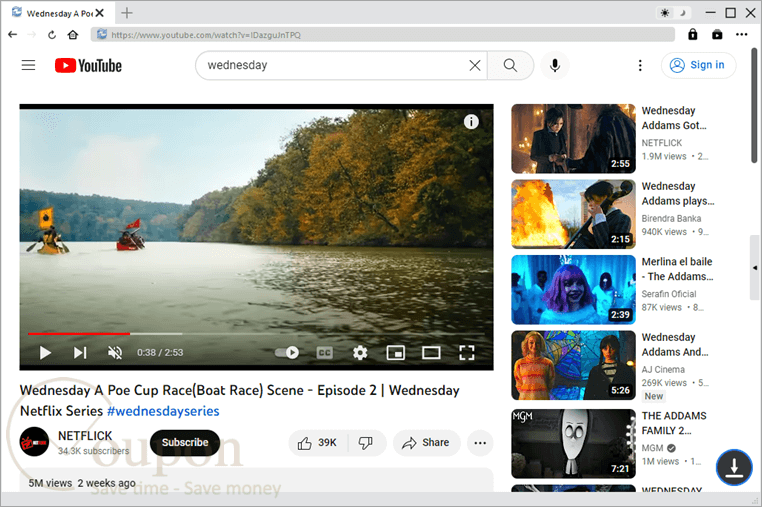Open the browser home page

(x=73, y=35)
